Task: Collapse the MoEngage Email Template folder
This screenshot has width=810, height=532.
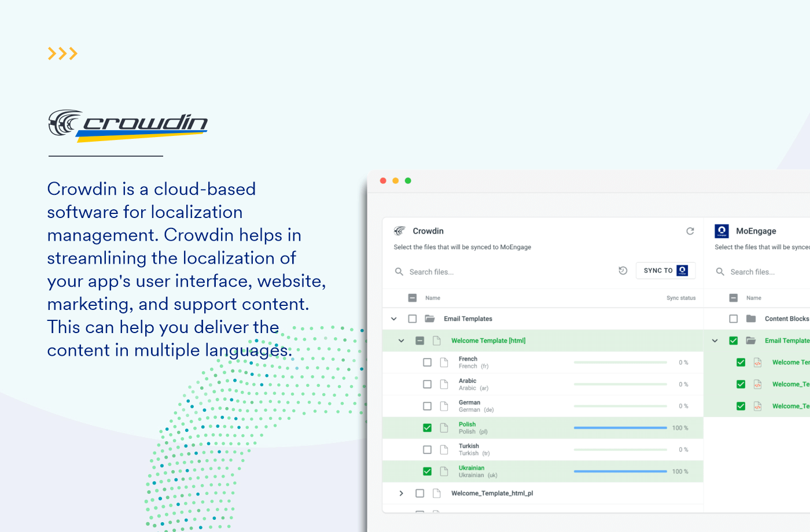Action: click(715, 341)
